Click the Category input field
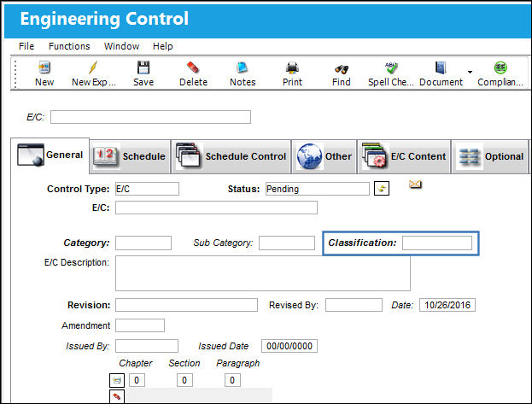The height and width of the screenshot is (404, 532). coord(143,243)
